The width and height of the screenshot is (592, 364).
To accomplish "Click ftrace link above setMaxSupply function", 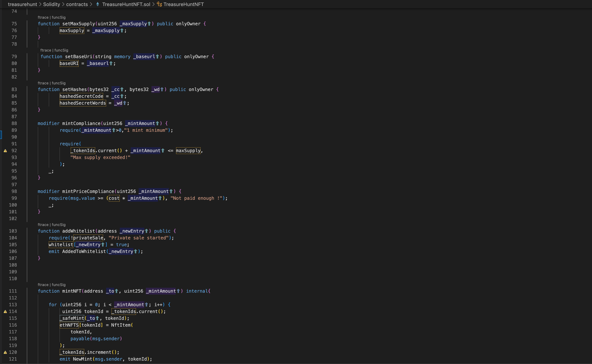I will pos(43,17).
